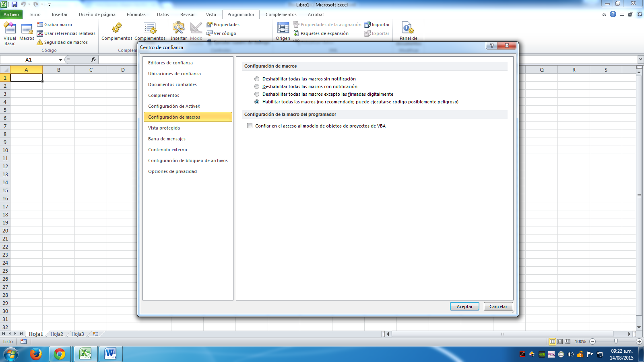Image resolution: width=644 pixels, height=362 pixels.
Task: Click the Ver código icon
Action: pos(210,33)
